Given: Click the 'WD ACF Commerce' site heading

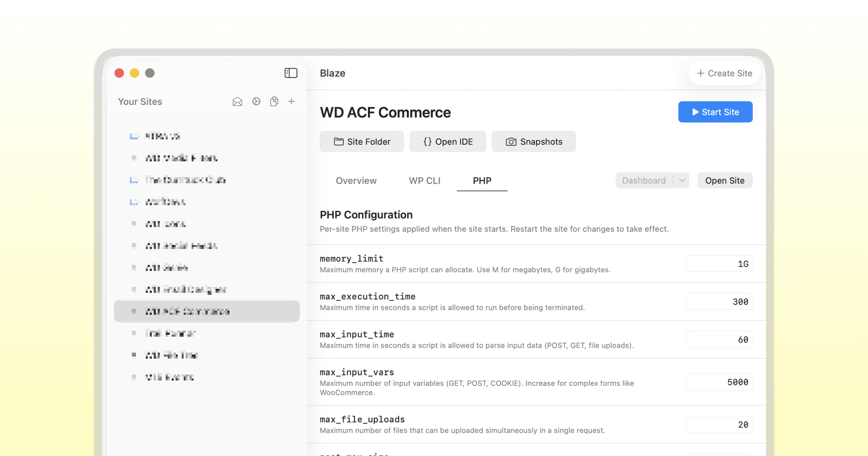Looking at the screenshot, I should (x=385, y=112).
